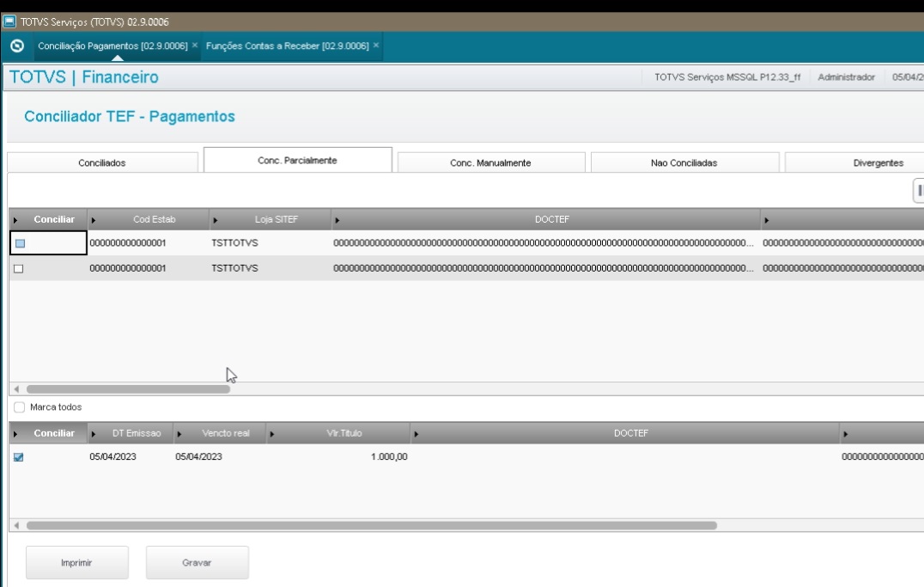Open the Nao Conciliadas tab
The image size is (924, 587).
(x=684, y=162)
